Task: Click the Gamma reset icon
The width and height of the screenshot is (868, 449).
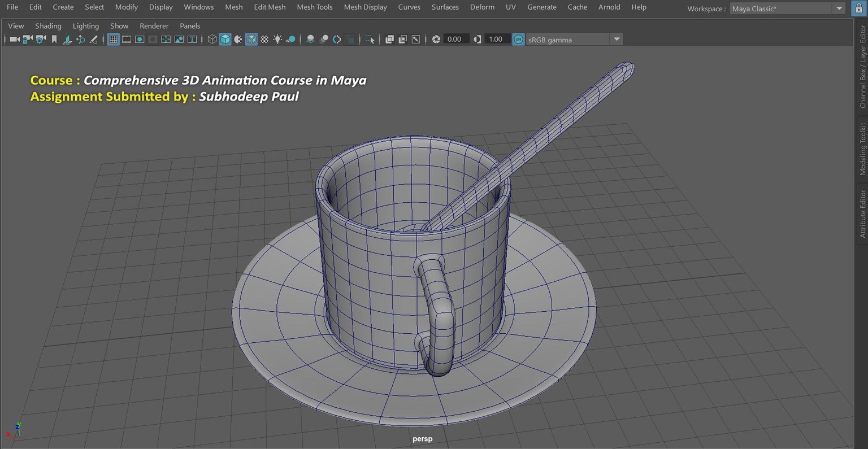Action: [478, 40]
